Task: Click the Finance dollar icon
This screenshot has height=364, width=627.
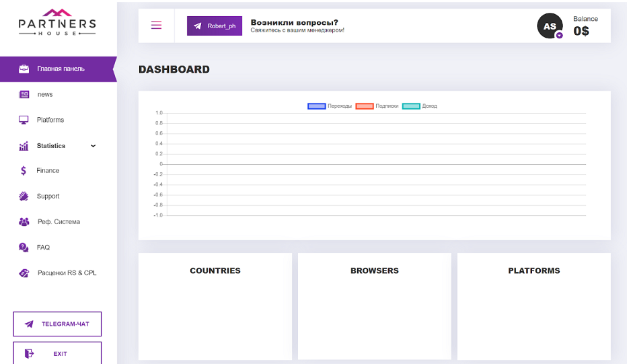Action: coord(24,171)
